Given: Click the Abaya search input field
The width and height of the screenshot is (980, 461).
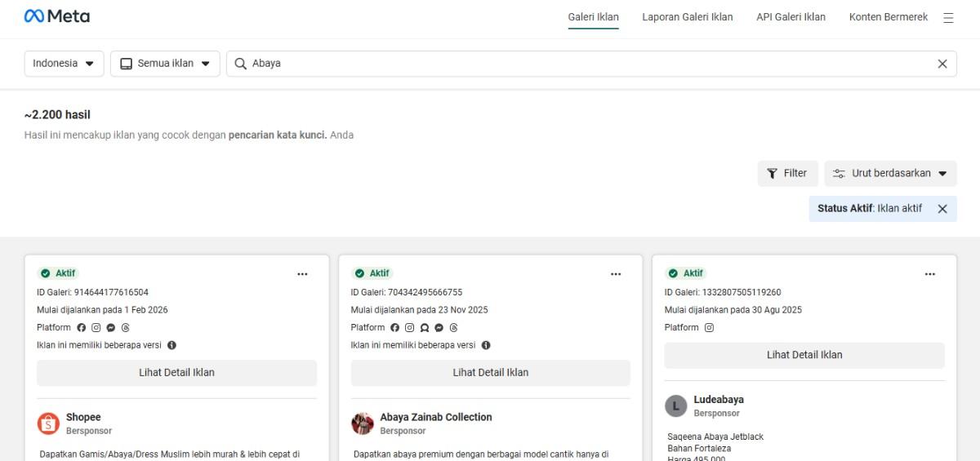Looking at the screenshot, I should click(572, 64).
